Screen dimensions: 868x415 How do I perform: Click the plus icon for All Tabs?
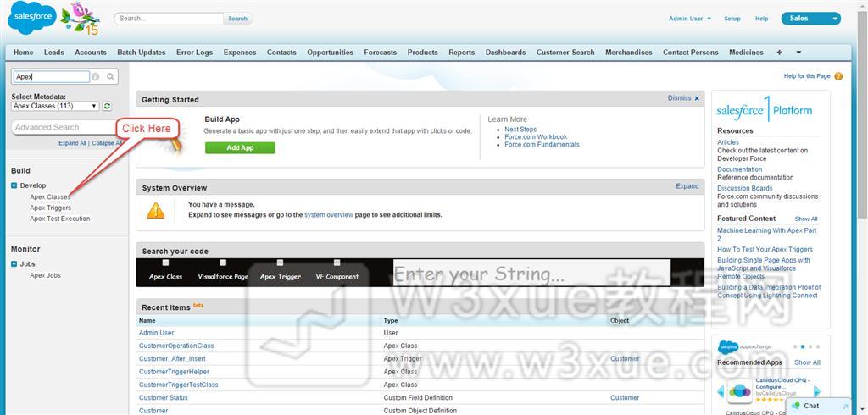point(780,52)
